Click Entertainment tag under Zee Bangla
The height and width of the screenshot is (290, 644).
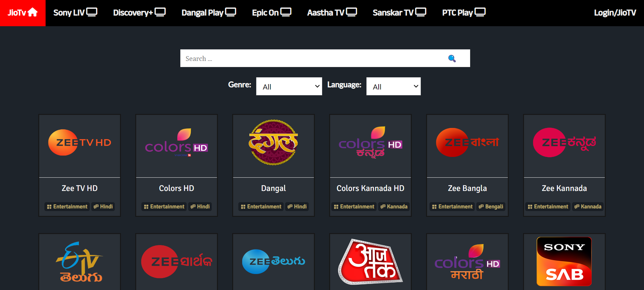[452, 207]
